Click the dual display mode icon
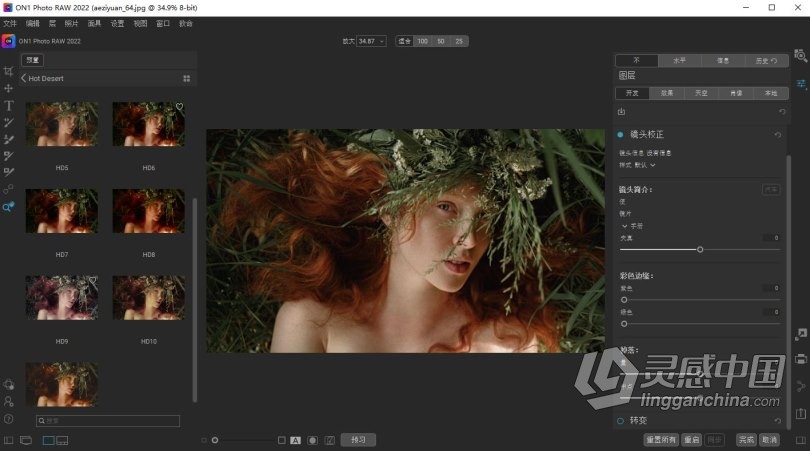This screenshot has width=810, height=451. pos(26,440)
